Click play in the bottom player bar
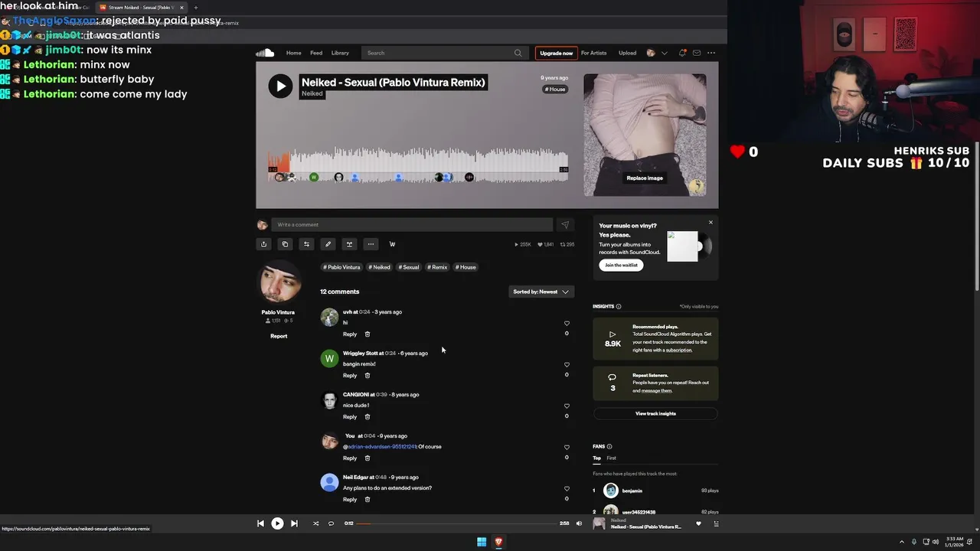 pos(277,523)
